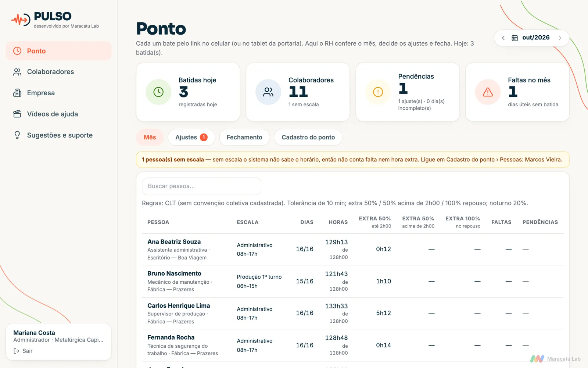Click the Sugestões e suporte lightbulb icon
This screenshot has width=588, height=368.
[x=17, y=135]
